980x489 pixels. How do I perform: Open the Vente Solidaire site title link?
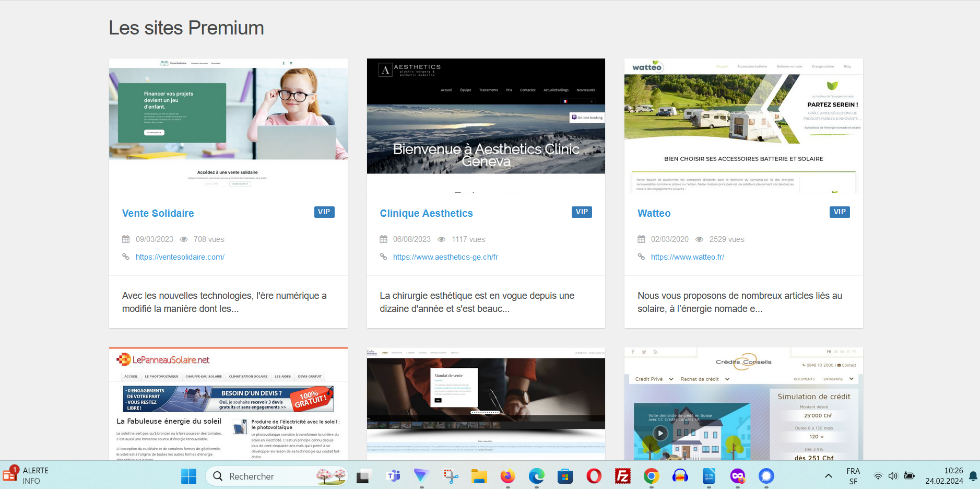pos(158,213)
